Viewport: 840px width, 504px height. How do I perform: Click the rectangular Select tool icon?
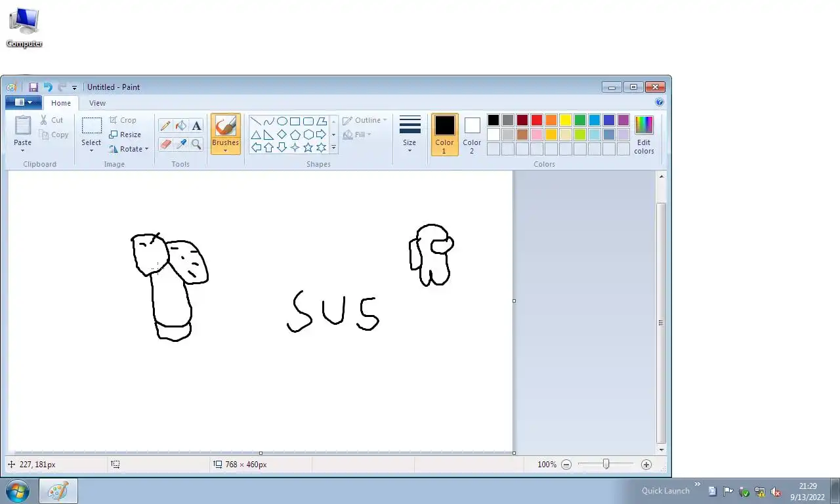91,126
